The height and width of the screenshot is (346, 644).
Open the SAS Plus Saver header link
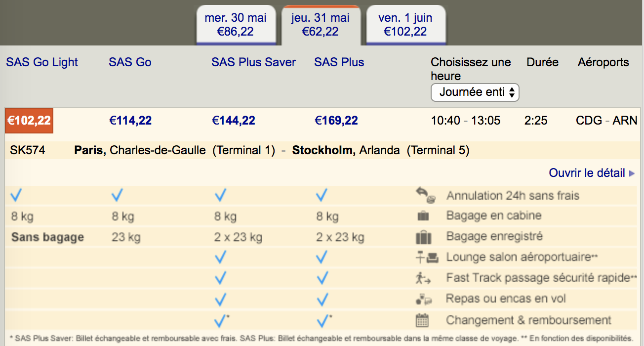click(254, 62)
